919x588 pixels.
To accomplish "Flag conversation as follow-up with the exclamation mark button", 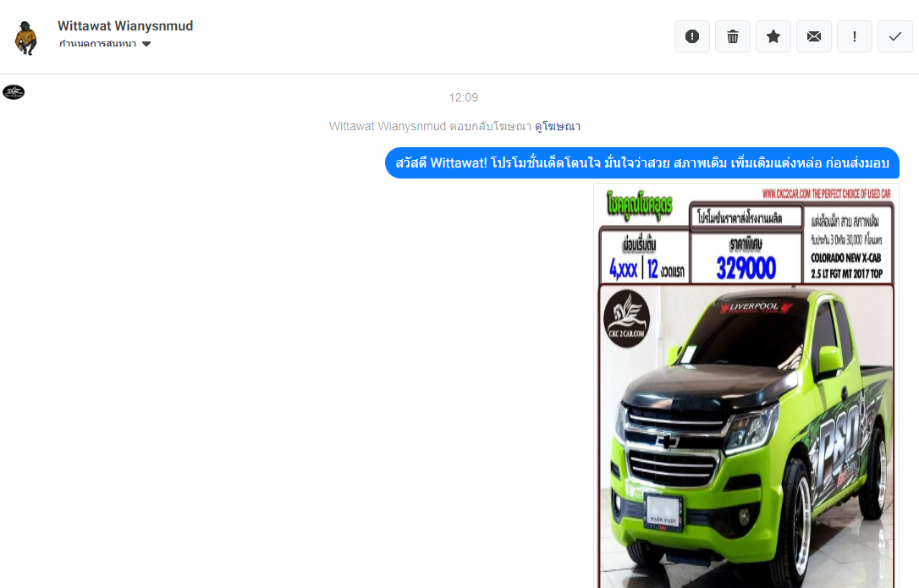I will pos(855,36).
